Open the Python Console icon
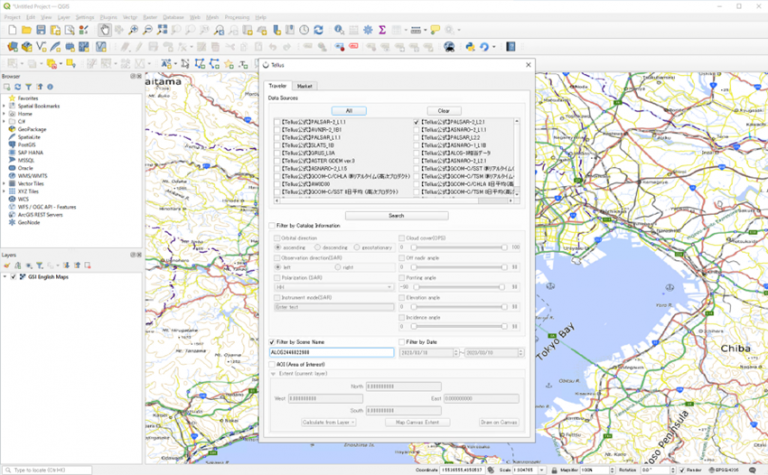 [470, 47]
